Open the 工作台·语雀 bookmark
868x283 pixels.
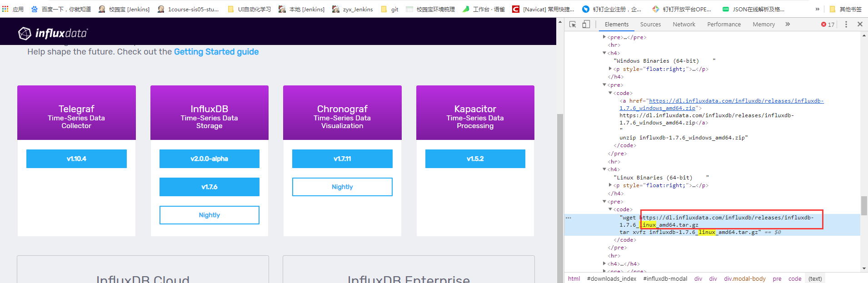[x=484, y=9]
